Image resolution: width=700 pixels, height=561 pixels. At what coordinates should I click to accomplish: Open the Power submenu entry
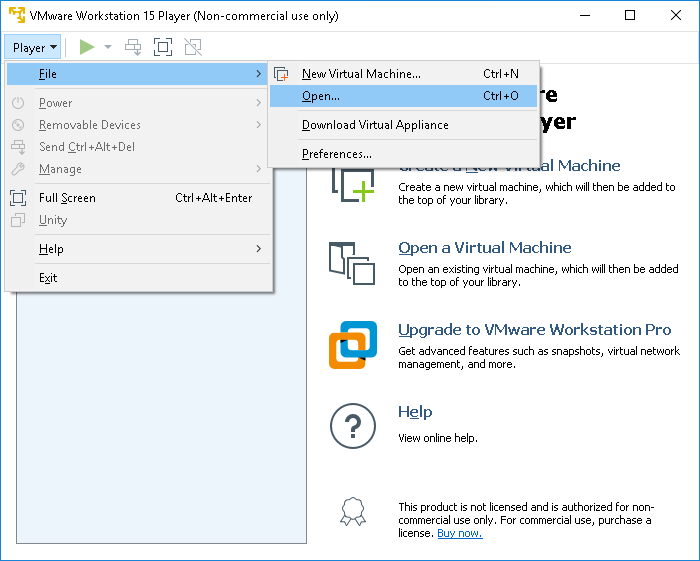(138, 103)
